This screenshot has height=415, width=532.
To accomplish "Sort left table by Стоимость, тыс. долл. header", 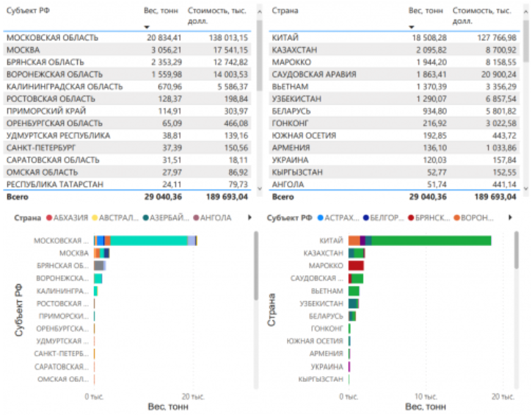I will (x=217, y=15).
